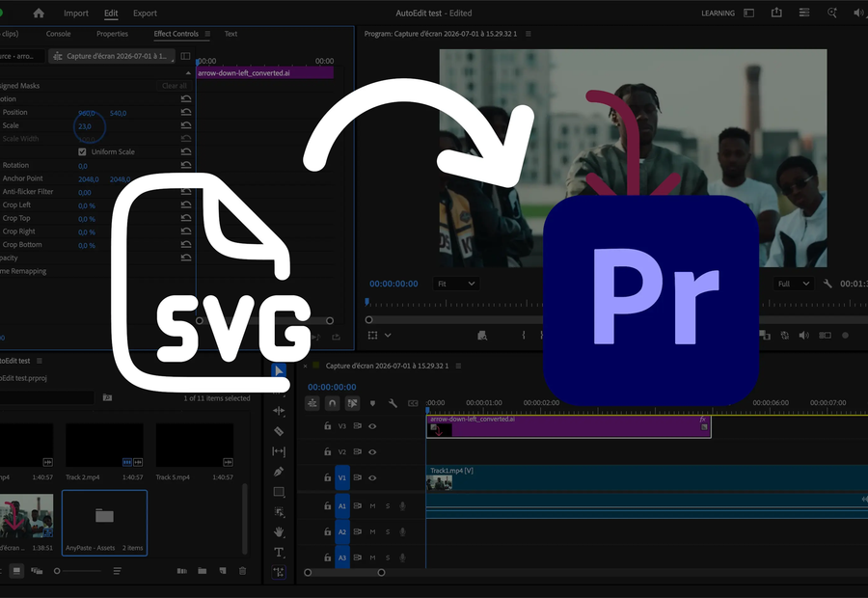Open the Console panel tab
Viewport: 868px width, 598px height.
click(x=58, y=34)
